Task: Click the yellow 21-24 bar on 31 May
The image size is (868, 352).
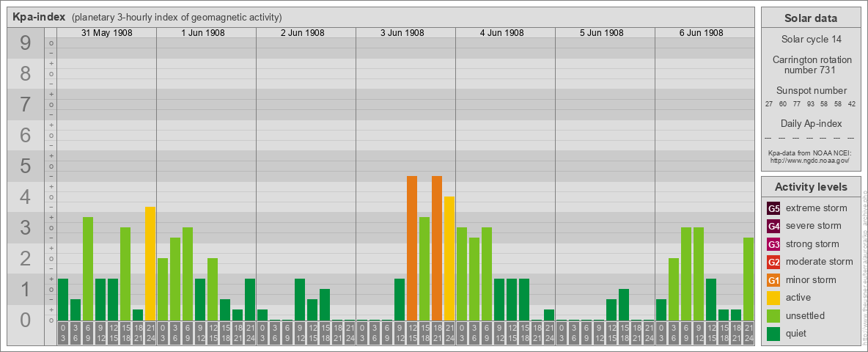Action: (150, 263)
